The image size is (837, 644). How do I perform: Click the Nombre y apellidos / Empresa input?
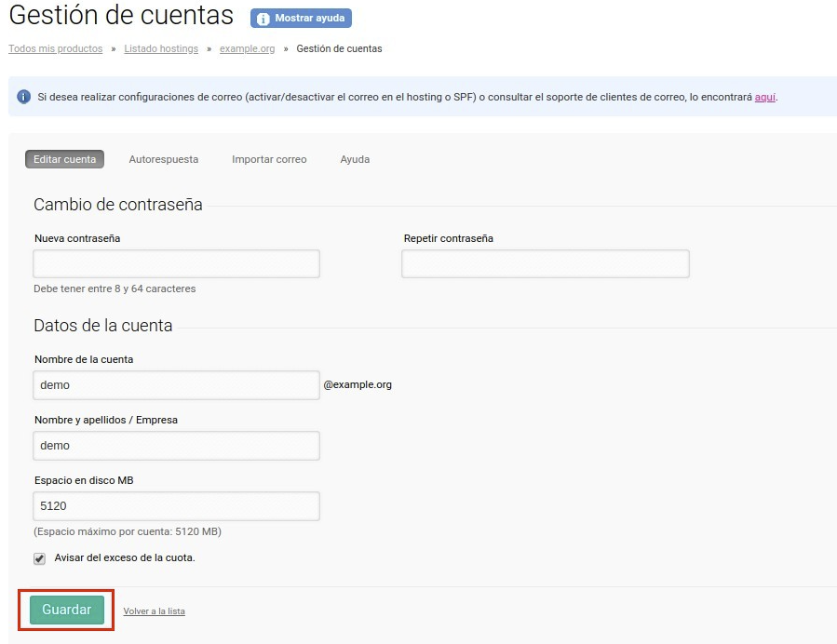point(176,446)
